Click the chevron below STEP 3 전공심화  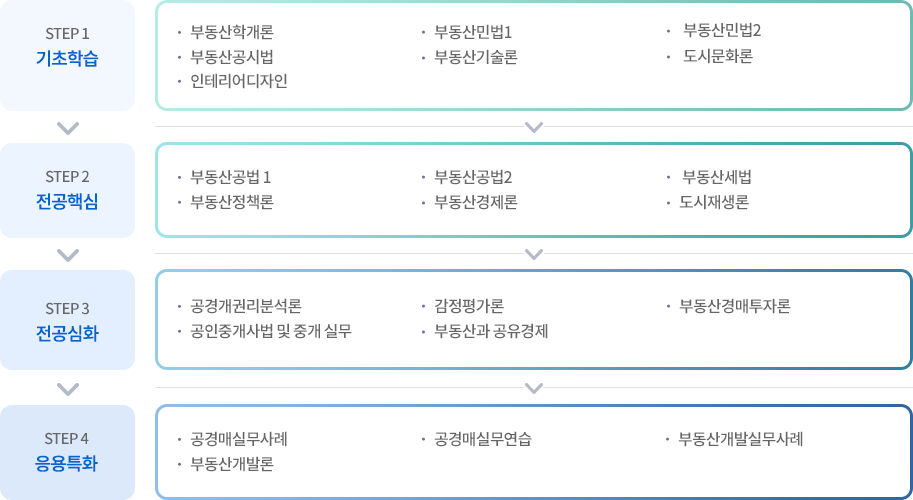68,388
